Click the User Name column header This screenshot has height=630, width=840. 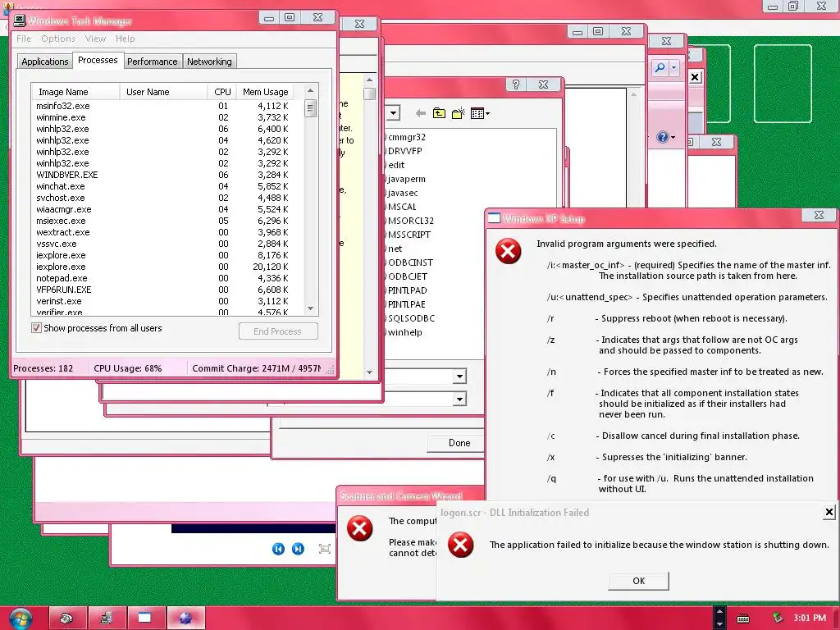[164, 92]
